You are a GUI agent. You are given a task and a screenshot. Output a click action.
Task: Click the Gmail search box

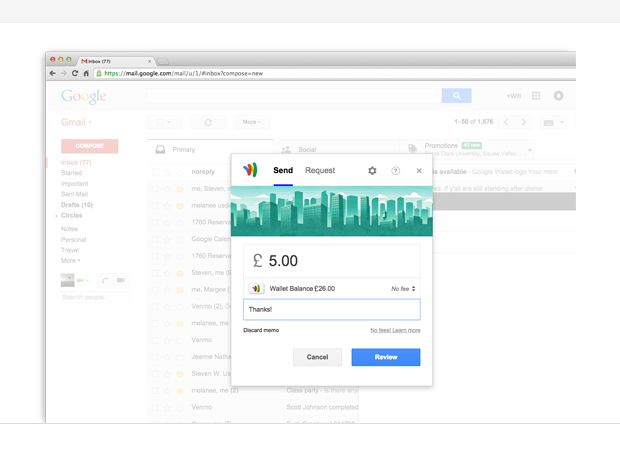pyautogui.click(x=294, y=96)
